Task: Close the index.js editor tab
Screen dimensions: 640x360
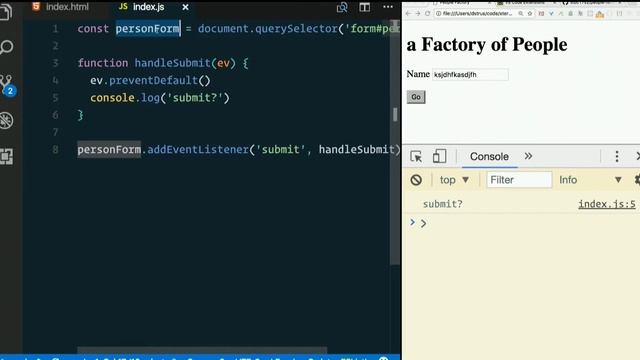Action: tap(185, 7)
